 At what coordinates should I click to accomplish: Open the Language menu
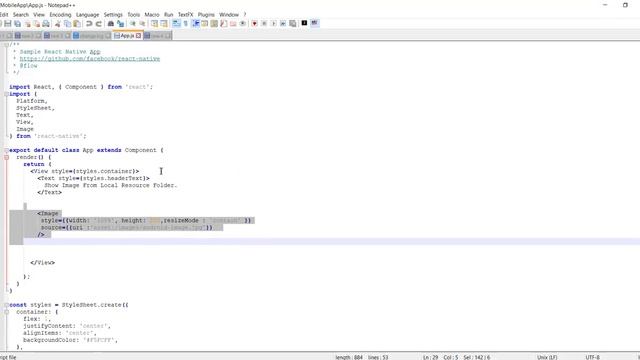pos(87,14)
